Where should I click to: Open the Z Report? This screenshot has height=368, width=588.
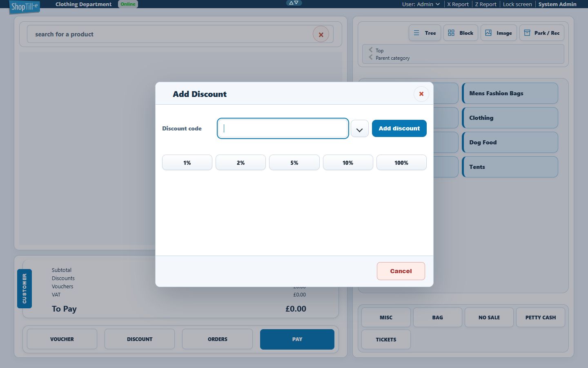486,4
